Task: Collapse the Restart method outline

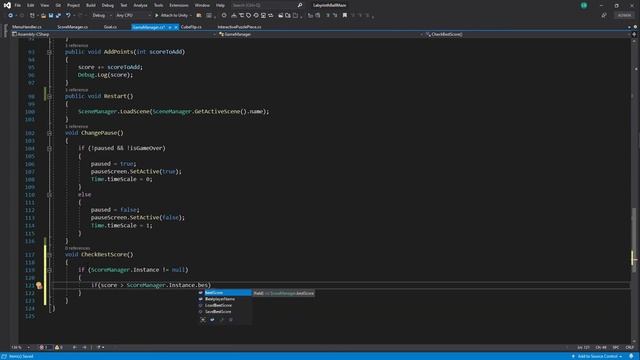Action: tap(49, 97)
